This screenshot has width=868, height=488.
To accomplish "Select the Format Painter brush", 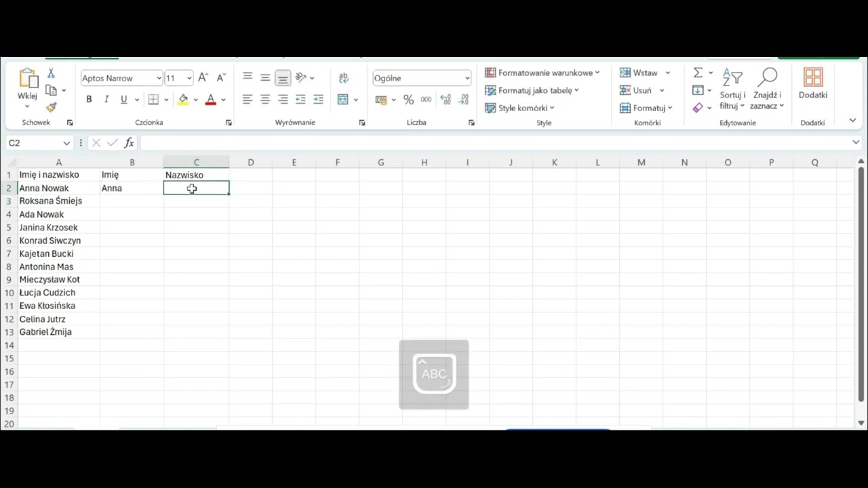I will tap(51, 107).
